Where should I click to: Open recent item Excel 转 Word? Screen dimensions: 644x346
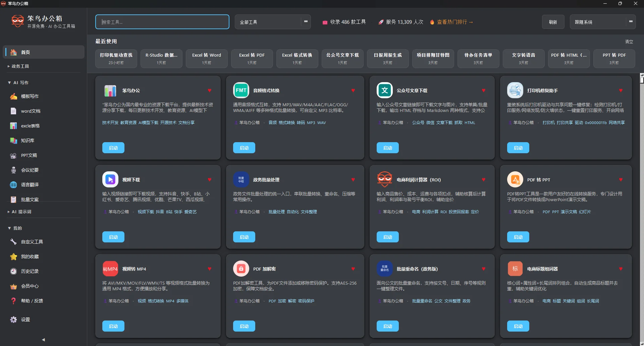207,59
